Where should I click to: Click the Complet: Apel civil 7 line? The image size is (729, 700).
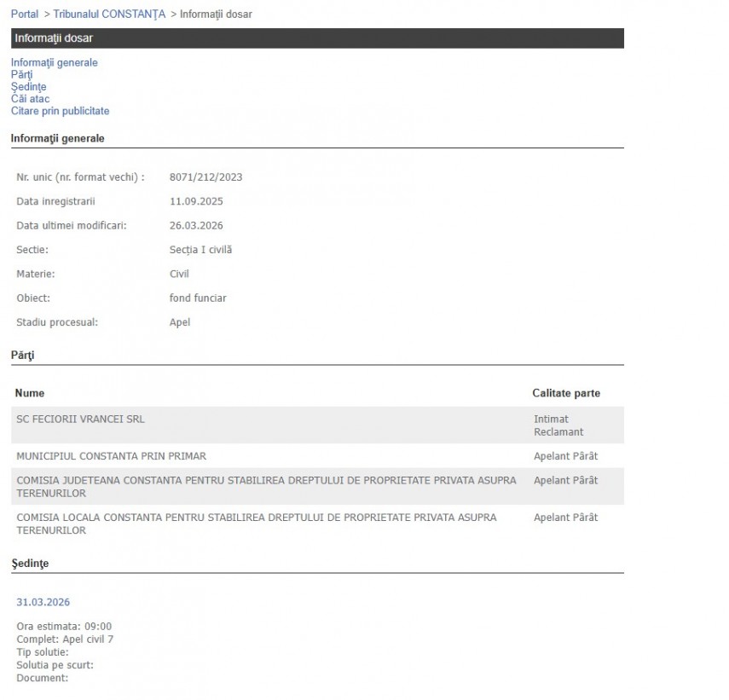(65, 639)
